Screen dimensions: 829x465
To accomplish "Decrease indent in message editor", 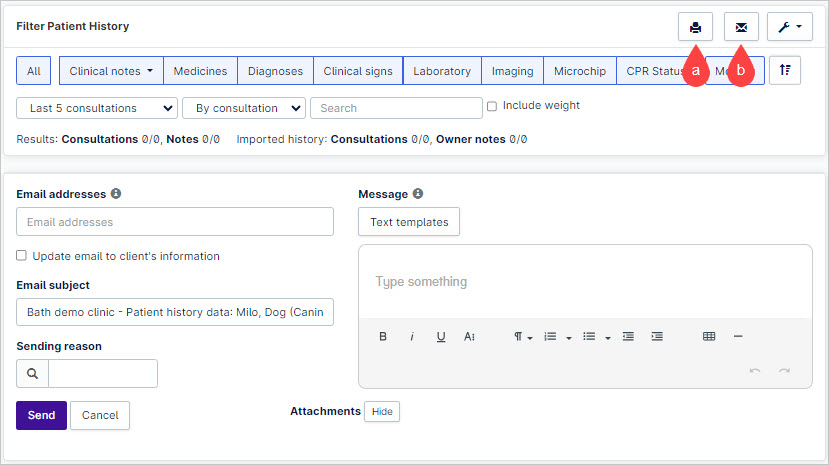I will tap(628, 337).
